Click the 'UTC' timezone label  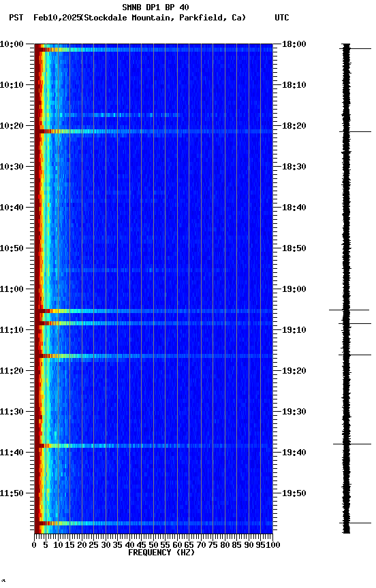[282, 18]
